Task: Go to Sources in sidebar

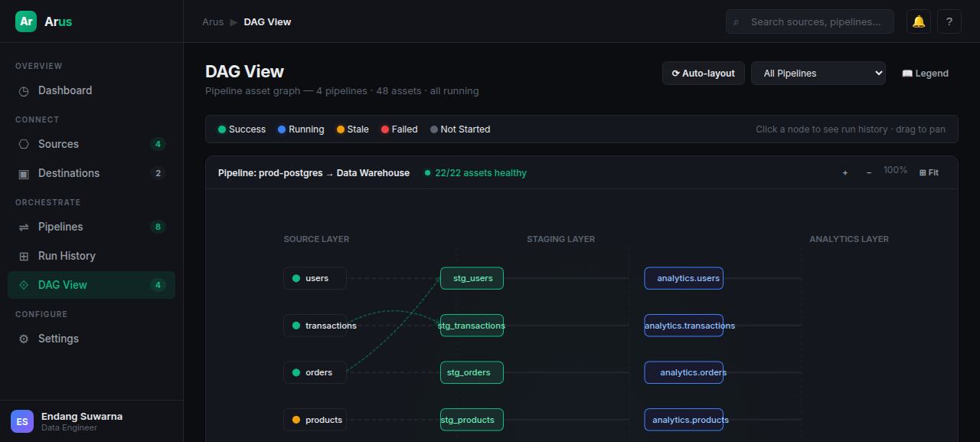Action: pyautogui.click(x=91, y=144)
